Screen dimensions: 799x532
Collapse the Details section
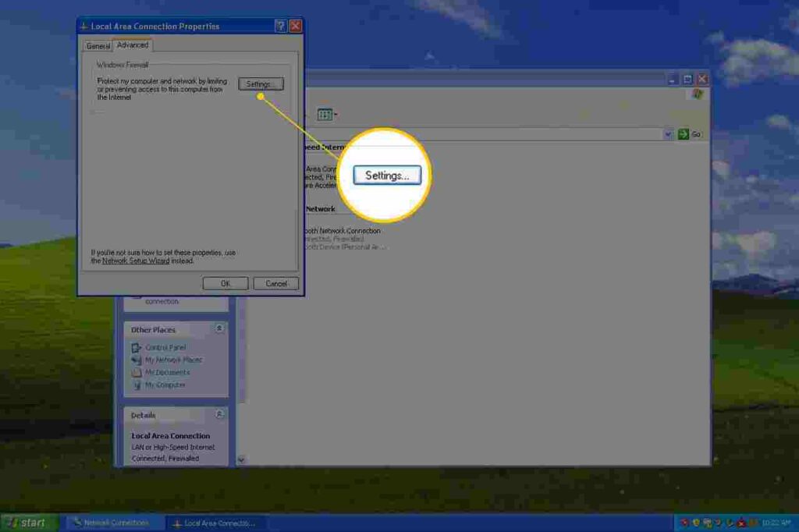(219, 414)
